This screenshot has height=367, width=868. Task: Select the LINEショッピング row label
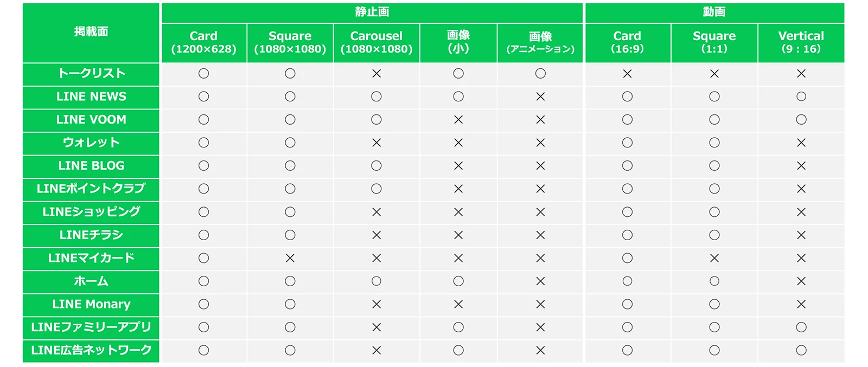point(91,212)
